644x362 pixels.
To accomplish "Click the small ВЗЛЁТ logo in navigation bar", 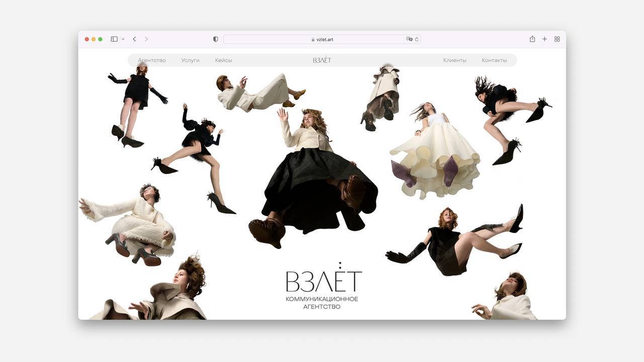I will (x=322, y=60).
